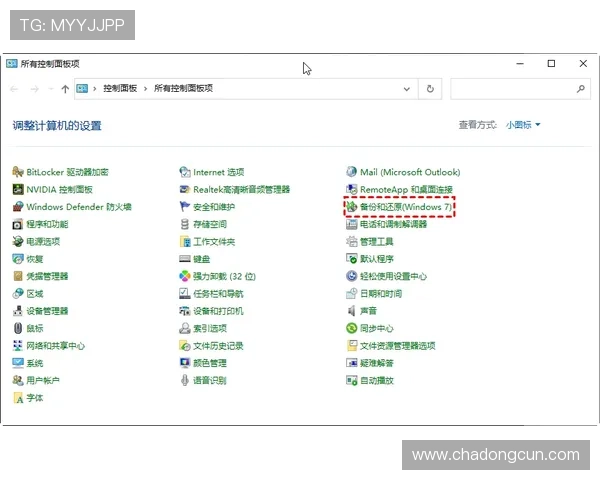Screen dimensions: 600x480
Task: Click the RemoteApp 和桌面连接 icon
Action: 351,189
